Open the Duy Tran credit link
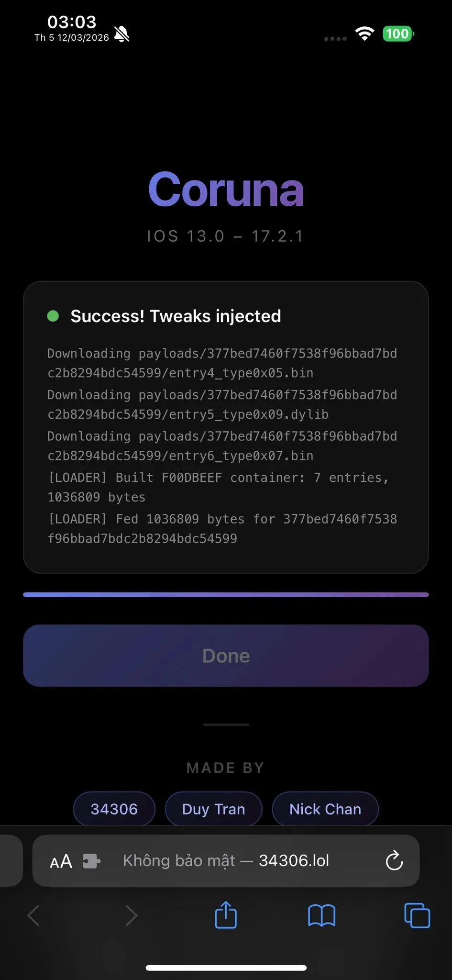The height and width of the screenshot is (980, 452). tap(213, 809)
